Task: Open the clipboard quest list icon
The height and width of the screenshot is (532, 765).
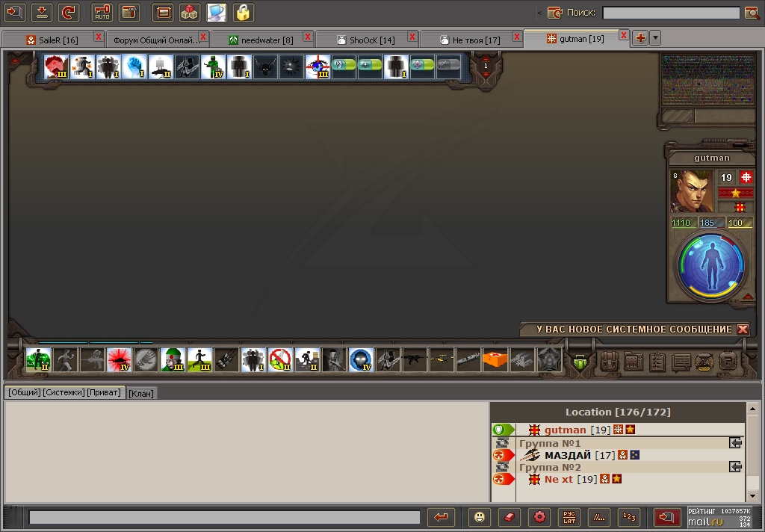Action: (657, 362)
